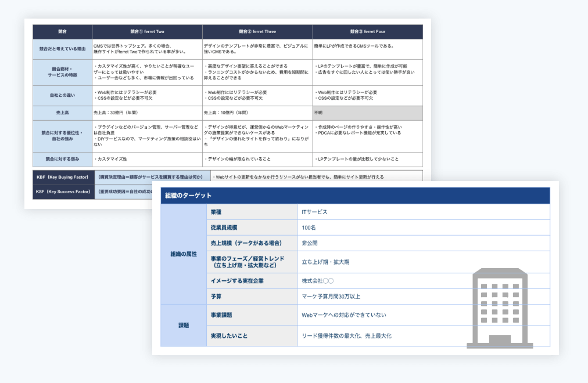Select ferret Two's カスタマイズ性が高く features cell
The height and width of the screenshot is (383, 588).
tap(147, 73)
